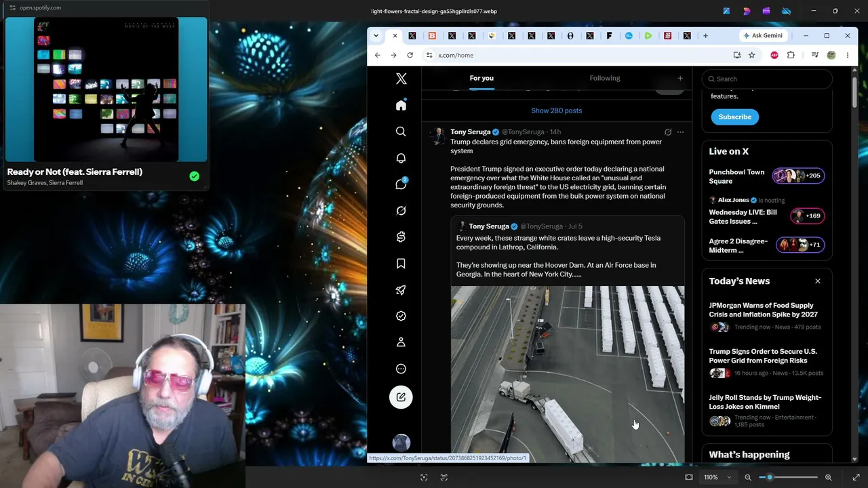Viewport: 868px width, 488px height.
Task: View site information icon in address bar
Action: pyautogui.click(x=429, y=55)
